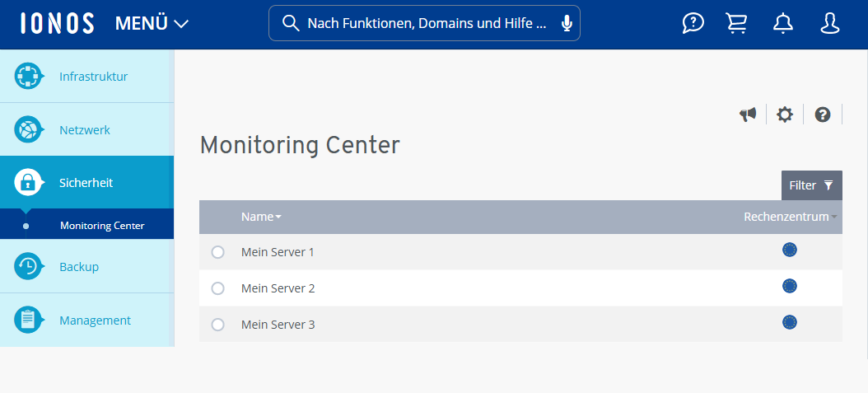Open the Netzwerk menu entry
Screen dimensions: 868x393
(x=87, y=129)
